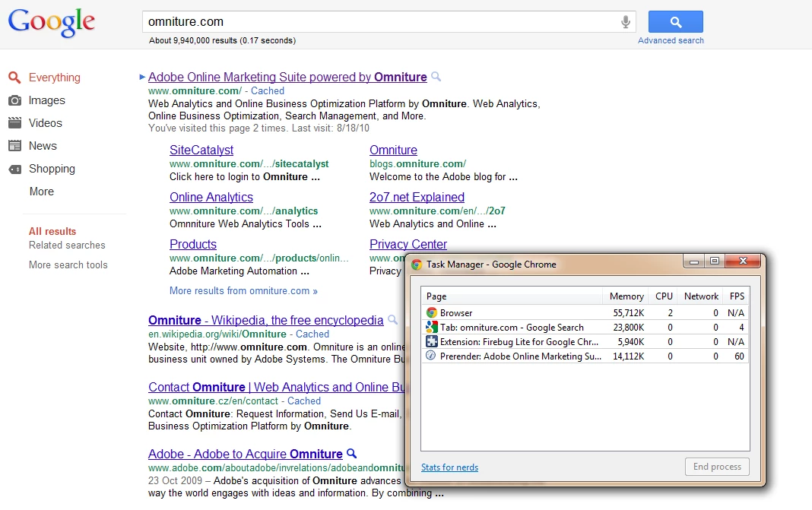The image size is (812, 510).
Task: Open the Products sitelink
Action: pos(192,245)
